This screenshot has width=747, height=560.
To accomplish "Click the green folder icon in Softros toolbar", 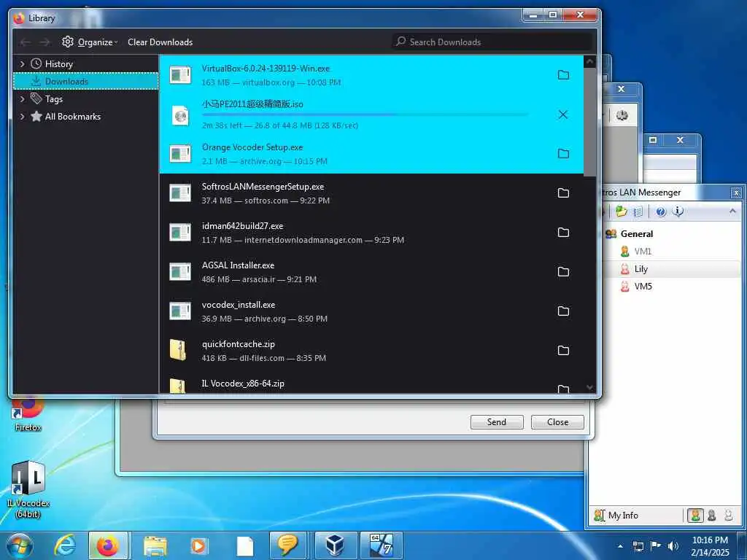I will tap(622, 211).
